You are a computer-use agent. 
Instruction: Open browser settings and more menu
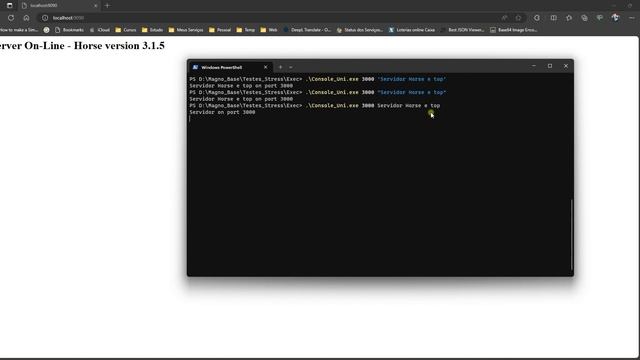631,18
